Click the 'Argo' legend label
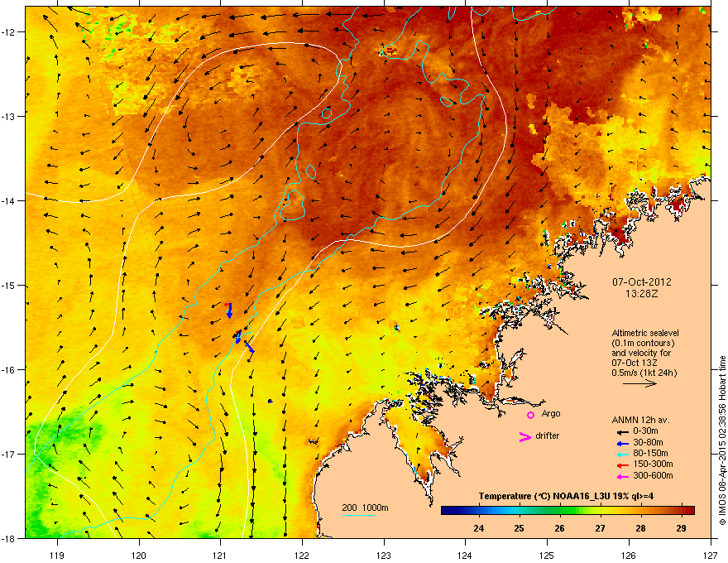 point(551,413)
